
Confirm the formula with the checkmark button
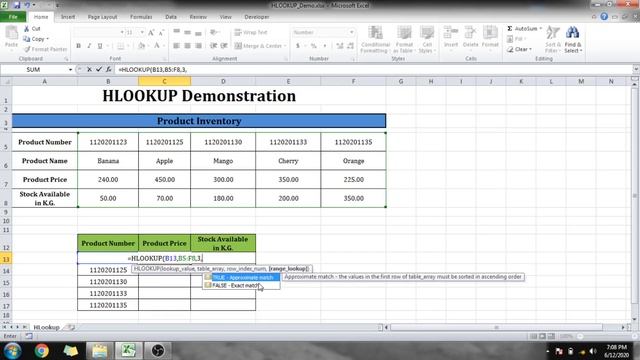(99, 69)
